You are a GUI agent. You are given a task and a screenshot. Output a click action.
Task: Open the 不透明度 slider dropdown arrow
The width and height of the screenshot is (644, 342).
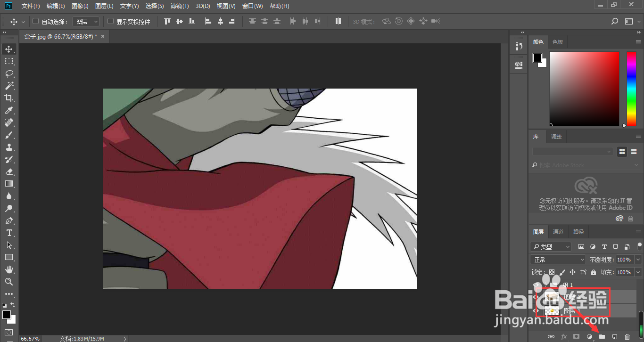(638, 260)
